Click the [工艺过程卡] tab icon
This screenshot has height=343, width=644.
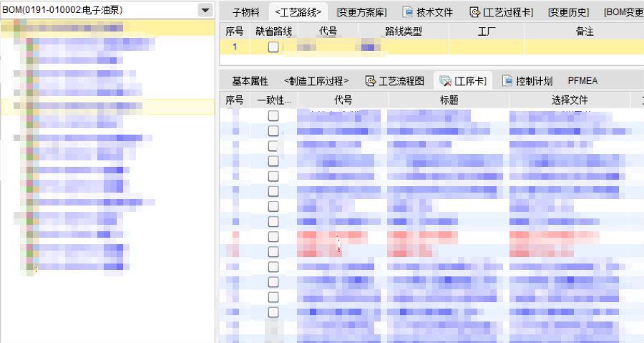coord(475,12)
